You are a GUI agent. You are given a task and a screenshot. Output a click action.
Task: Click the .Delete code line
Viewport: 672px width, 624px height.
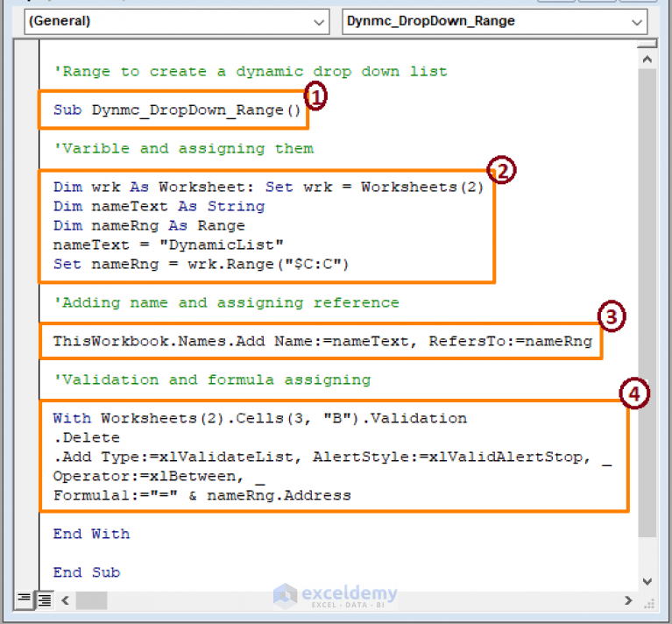pyautogui.click(x=87, y=437)
